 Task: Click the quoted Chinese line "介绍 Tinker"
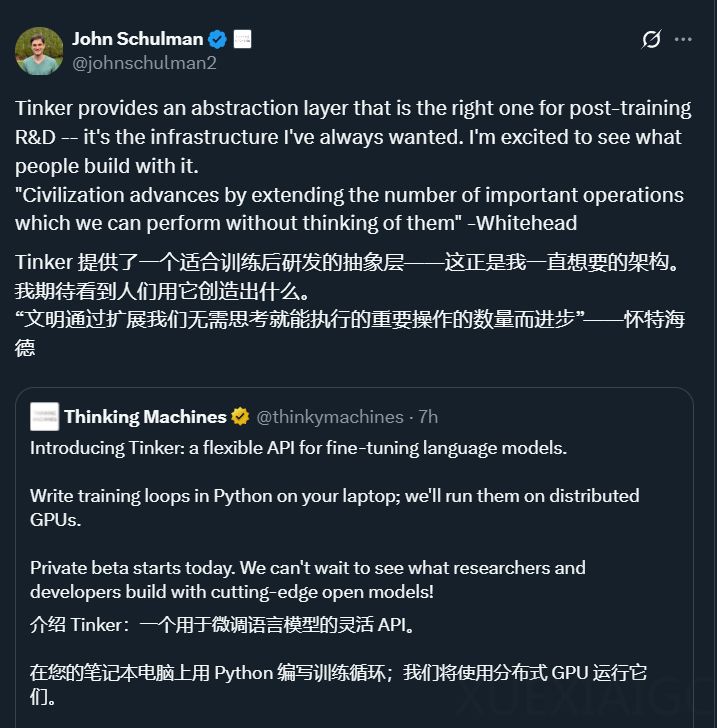[x=222, y=625]
